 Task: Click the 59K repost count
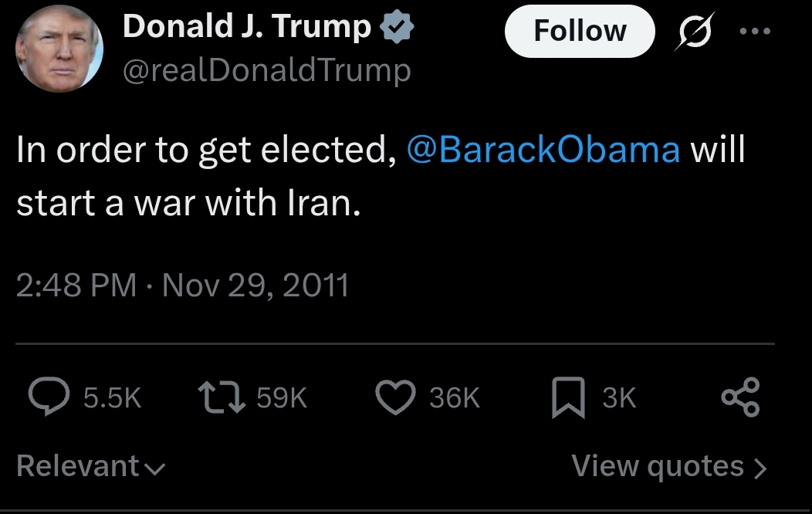[x=281, y=398]
